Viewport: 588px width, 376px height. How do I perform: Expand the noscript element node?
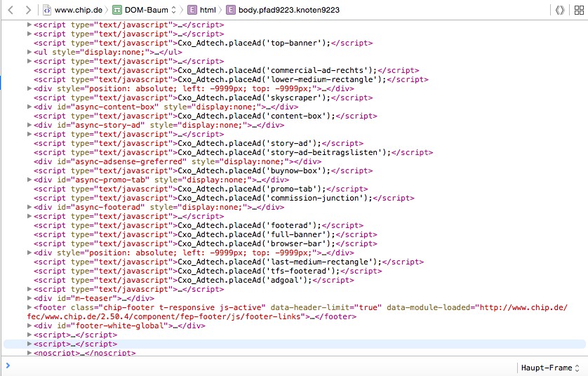[x=29, y=354]
